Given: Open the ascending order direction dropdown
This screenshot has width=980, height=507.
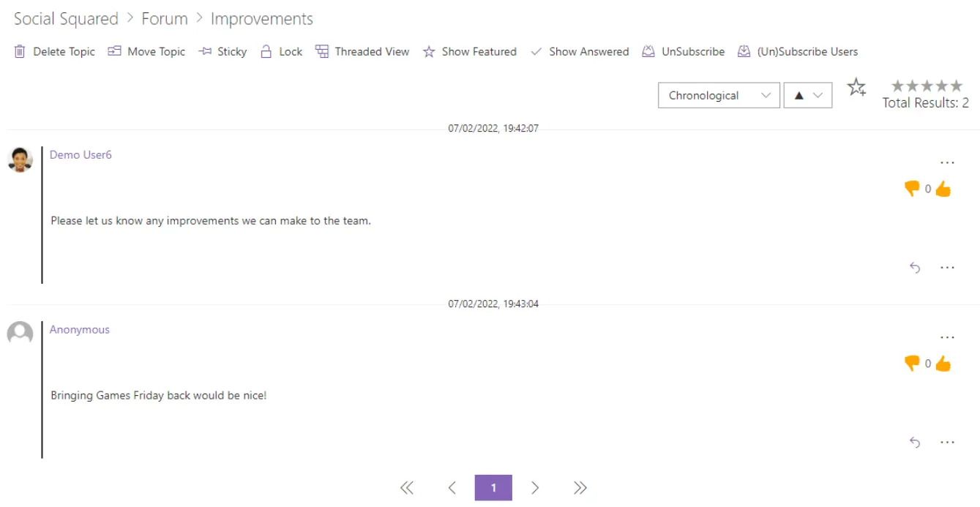Looking at the screenshot, I should click(807, 95).
